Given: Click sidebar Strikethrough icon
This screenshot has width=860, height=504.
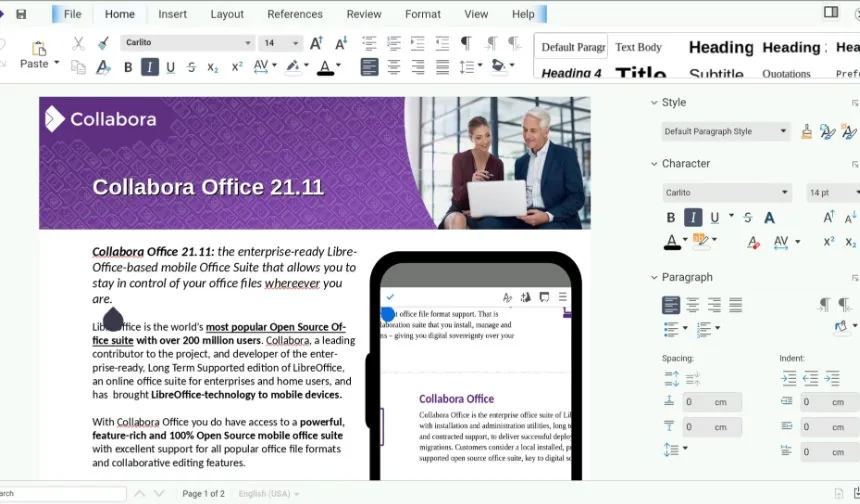Looking at the screenshot, I should pyautogui.click(x=748, y=218).
